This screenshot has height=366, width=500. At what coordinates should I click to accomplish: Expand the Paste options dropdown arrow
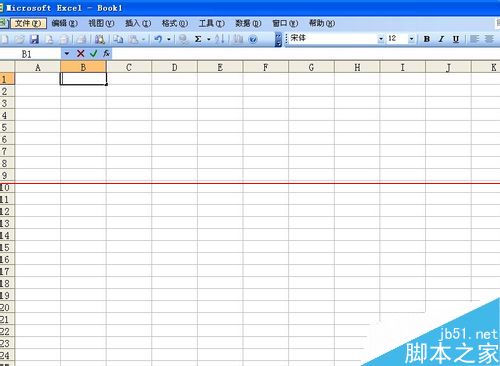pyautogui.click(x=143, y=39)
